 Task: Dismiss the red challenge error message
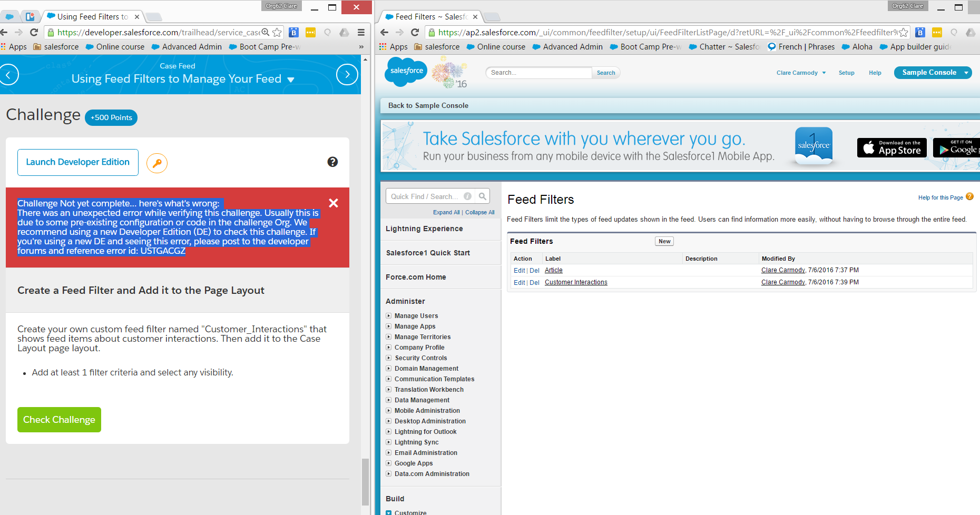(333, 203)
